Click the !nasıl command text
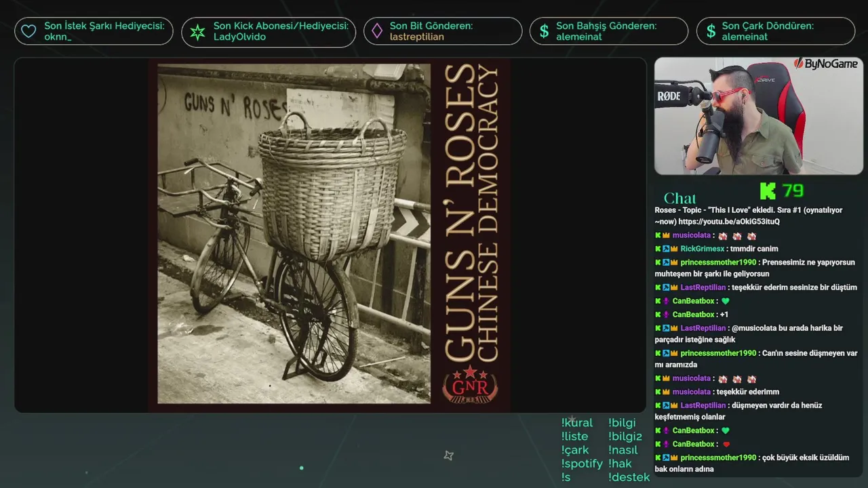 tap(623, 450)
